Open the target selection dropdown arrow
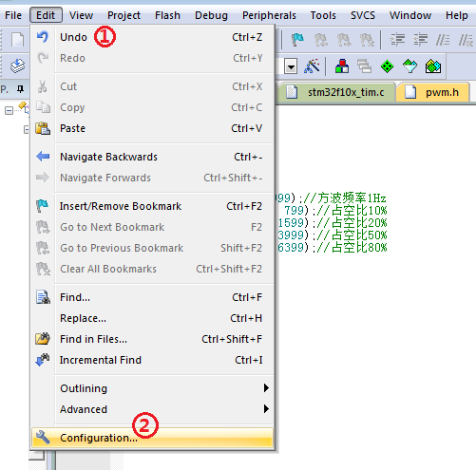The width and height of the screenshot is (476, 470). pos(291,66)
